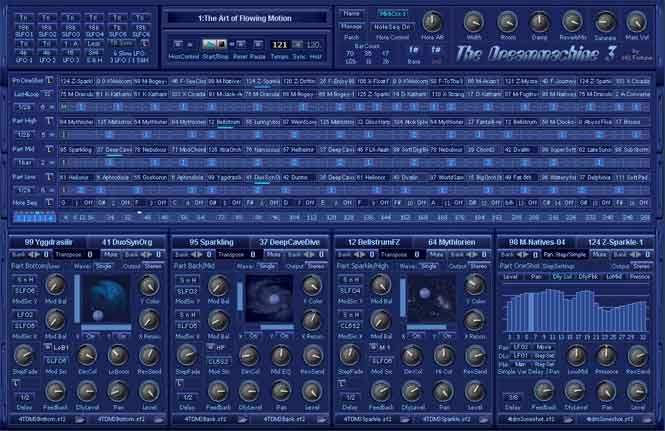Click step icon on Part High sequencer row
This screenshot has height=431, width=665.
[50, 121]
